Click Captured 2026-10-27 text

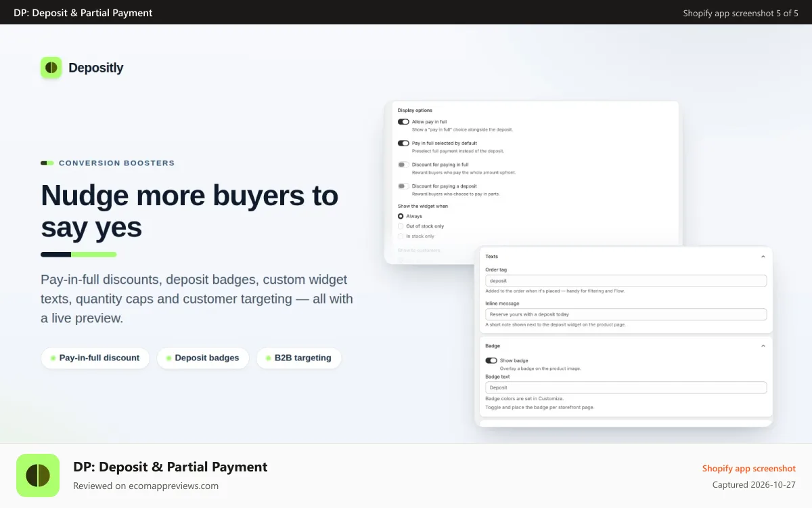click(x=754, y=485)
